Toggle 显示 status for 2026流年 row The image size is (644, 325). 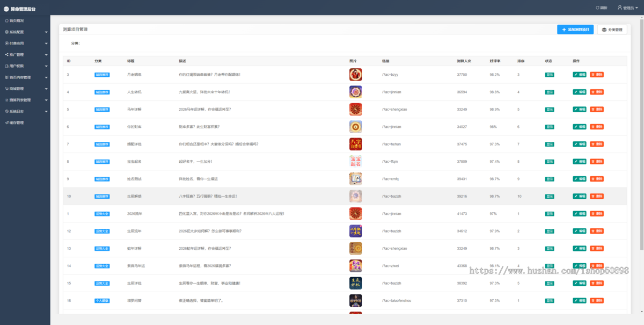click(x=550, y=214)
